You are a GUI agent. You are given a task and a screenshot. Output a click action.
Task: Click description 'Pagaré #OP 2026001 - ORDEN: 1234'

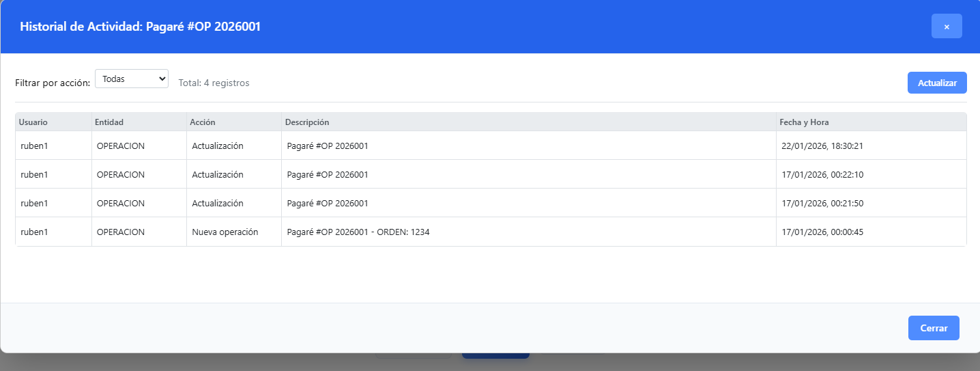click(358, 232)
